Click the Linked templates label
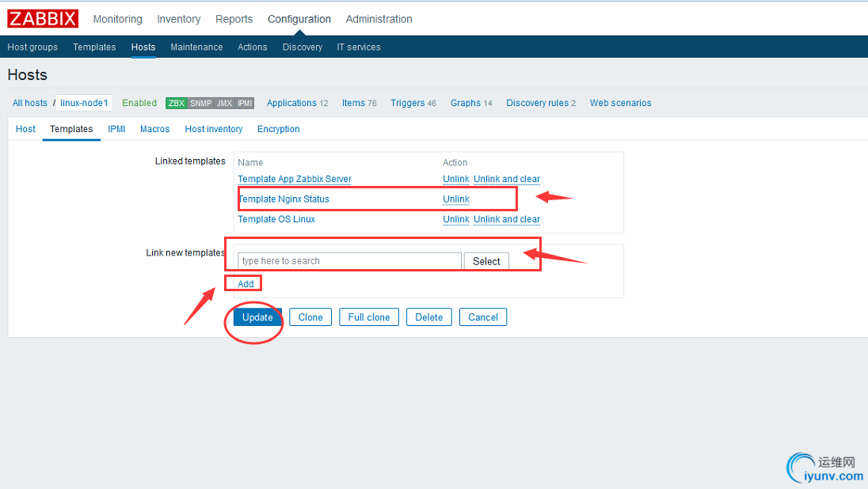 190,161
